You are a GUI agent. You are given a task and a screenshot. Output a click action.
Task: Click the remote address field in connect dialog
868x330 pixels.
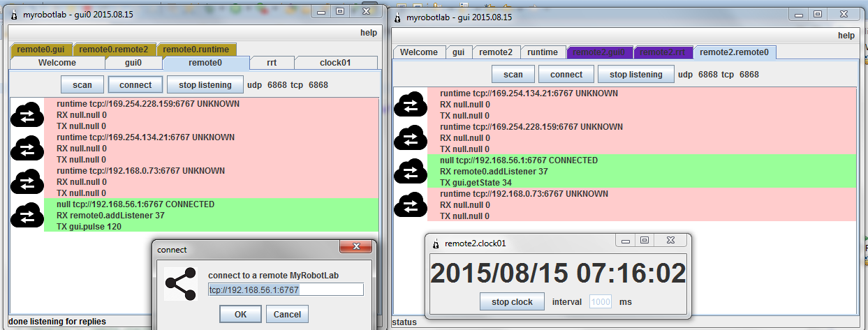point(286,290)
